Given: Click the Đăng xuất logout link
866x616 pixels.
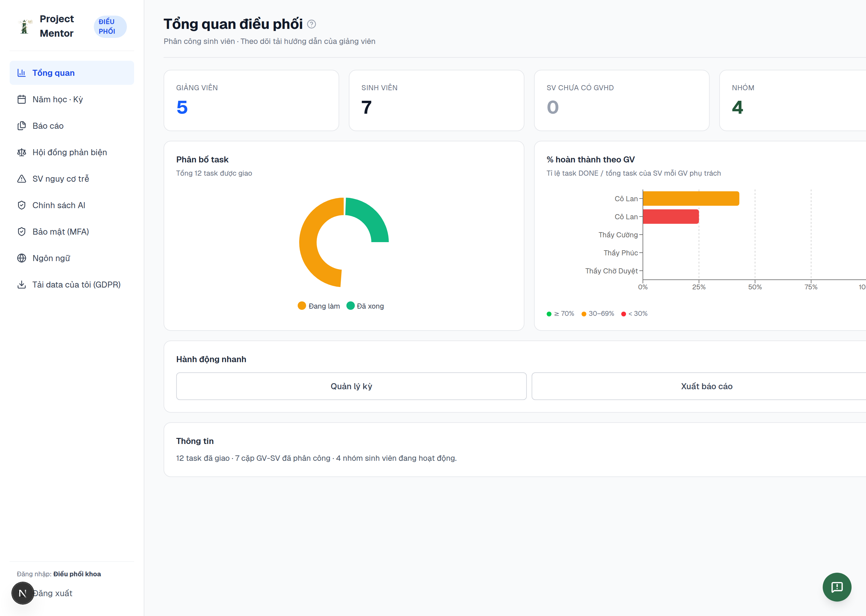Looking at the screenshot, I should (53, 593).
